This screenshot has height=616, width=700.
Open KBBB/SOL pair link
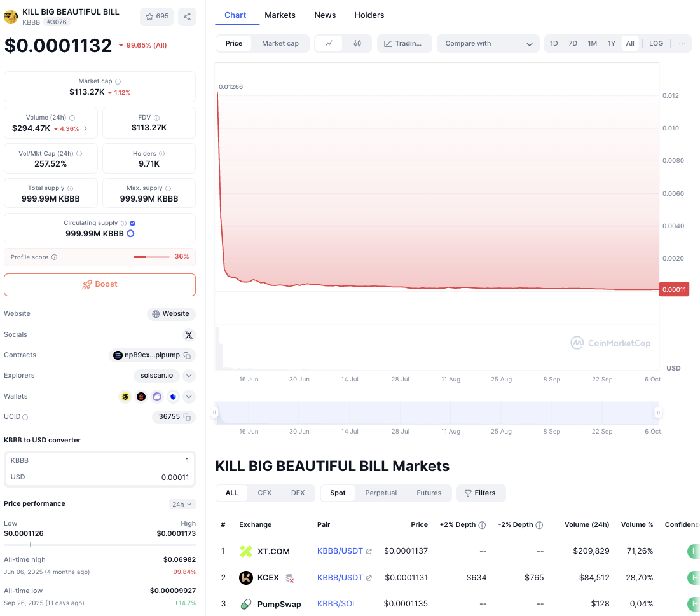pos(336,605)
